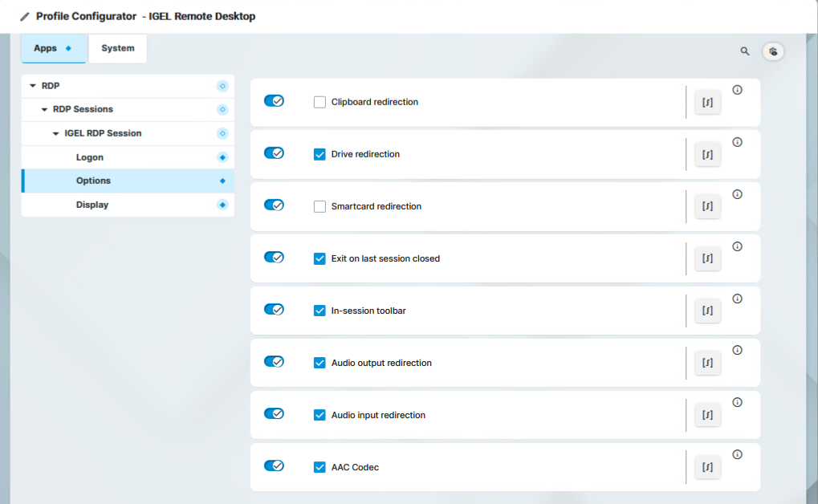Uncheck the Drive redirection checkbox

(319, 154)
